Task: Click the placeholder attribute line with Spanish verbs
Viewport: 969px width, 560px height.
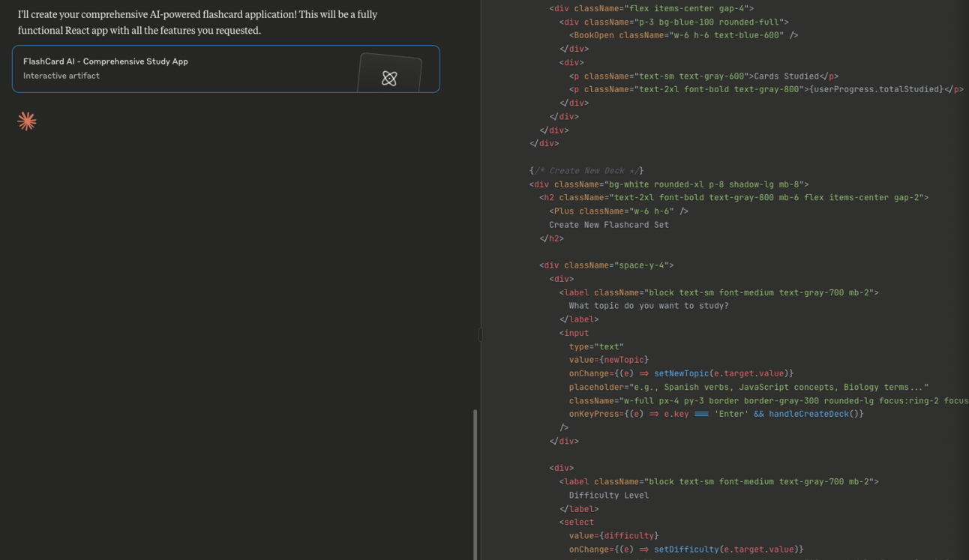Action: [748, 388]
